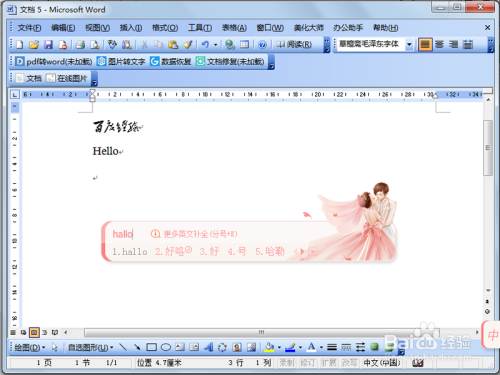Select the Format Painter brush

tap(188, 45)
